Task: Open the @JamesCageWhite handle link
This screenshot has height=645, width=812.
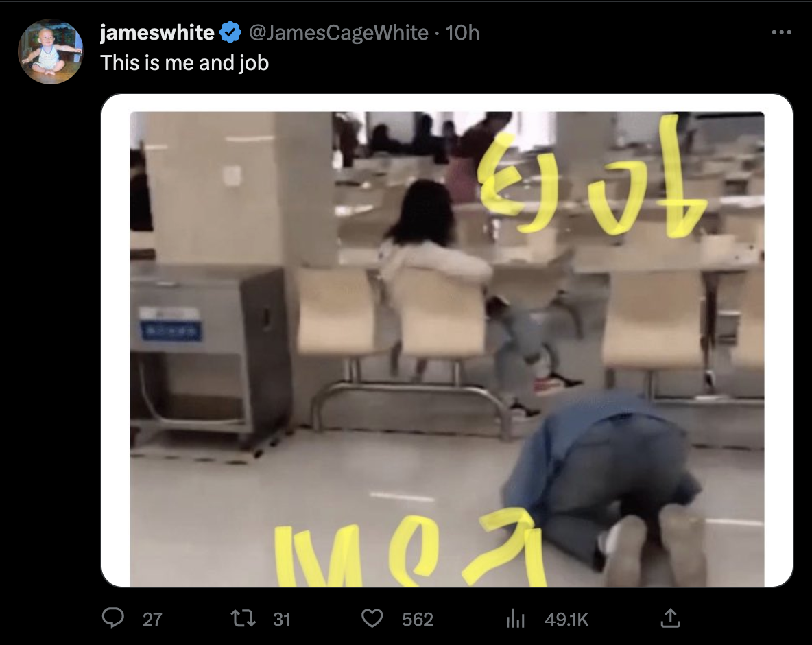Action: [x=339, y=33]
